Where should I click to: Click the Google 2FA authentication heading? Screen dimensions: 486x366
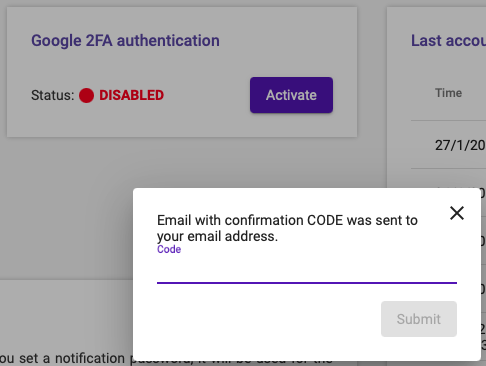point(125,41)
